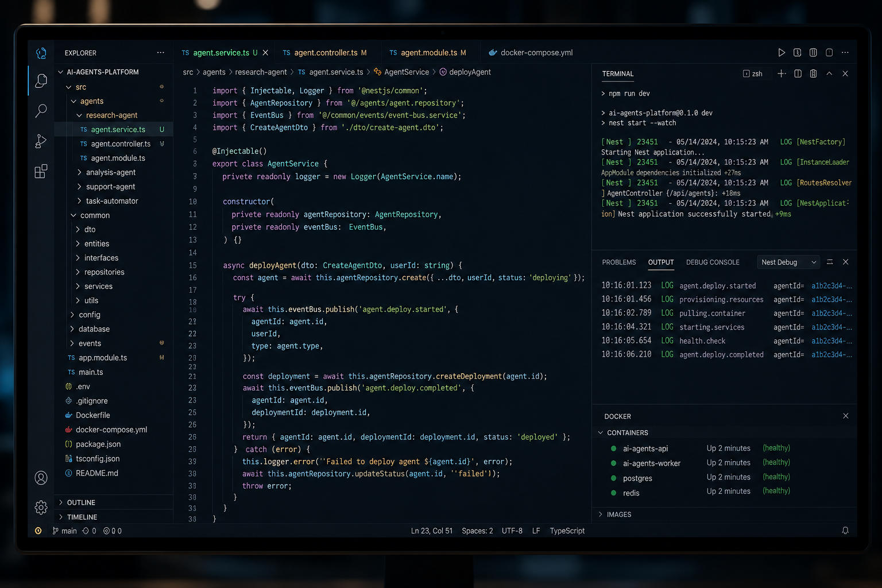Close the agent.service.ts tab

[265, 53]
